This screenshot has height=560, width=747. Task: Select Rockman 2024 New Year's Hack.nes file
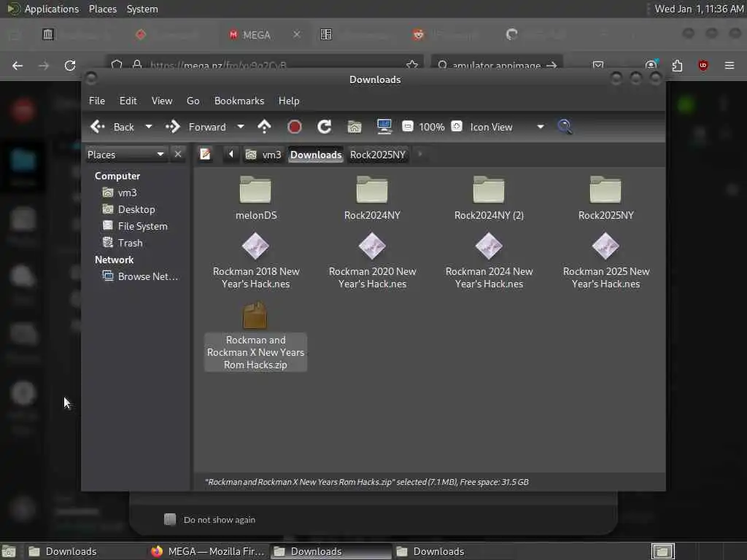(489, 261)
